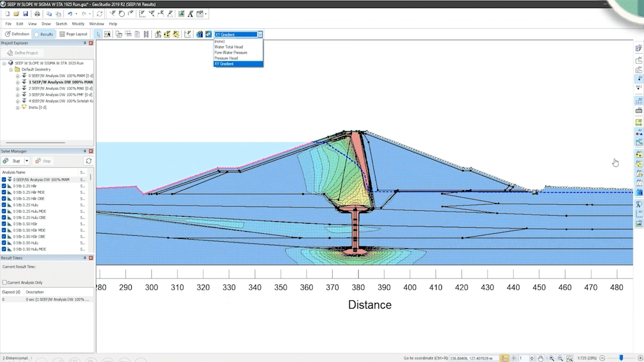Click the Save file icon

click(26, 14)
